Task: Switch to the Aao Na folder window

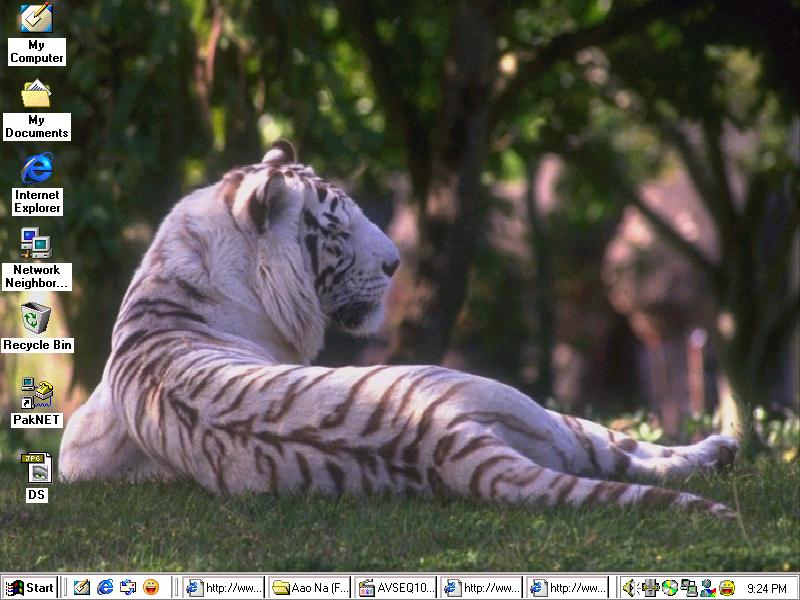Action: (310, 587)
